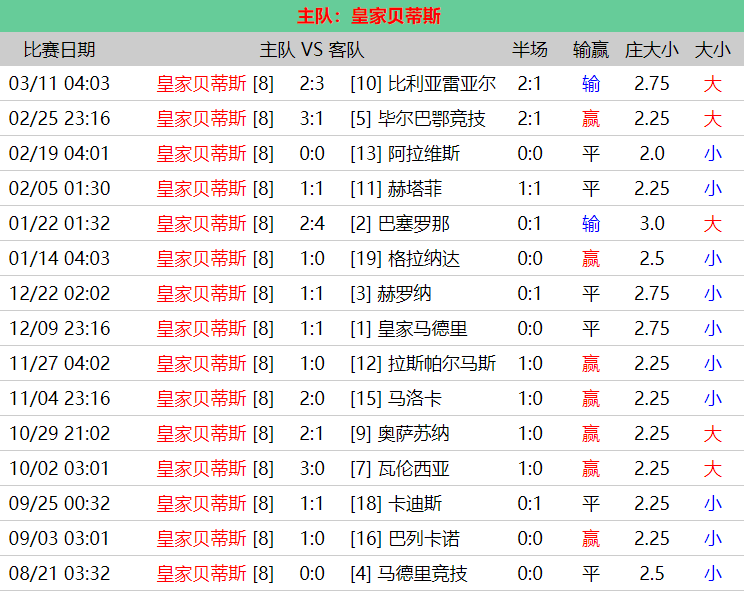The height and width of the screenshot is (592, 744).
Task: Open the 毕尔巴鄂竞技 team link
Action: [431, 119]
